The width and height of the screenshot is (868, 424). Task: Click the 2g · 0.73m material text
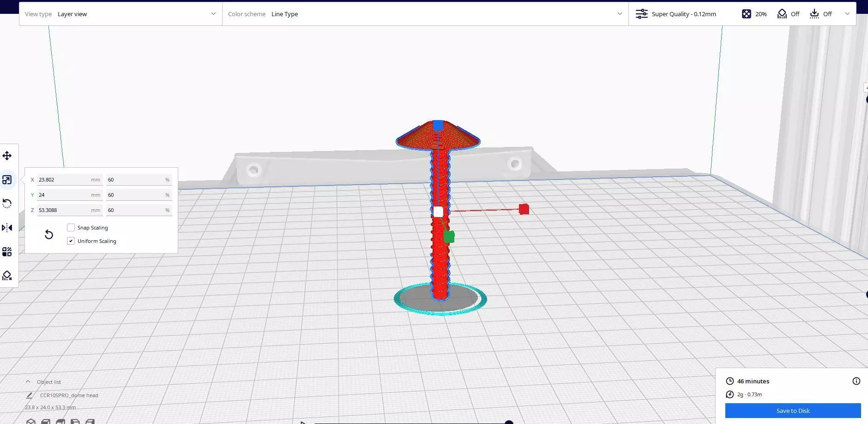coord(749,394)
